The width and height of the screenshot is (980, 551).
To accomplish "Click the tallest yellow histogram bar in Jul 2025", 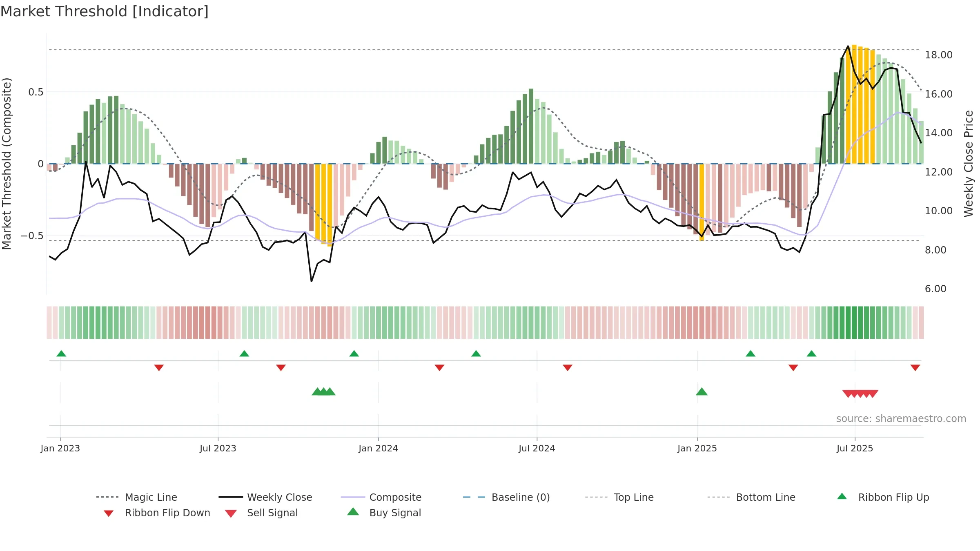I will [x=854, y=104].
